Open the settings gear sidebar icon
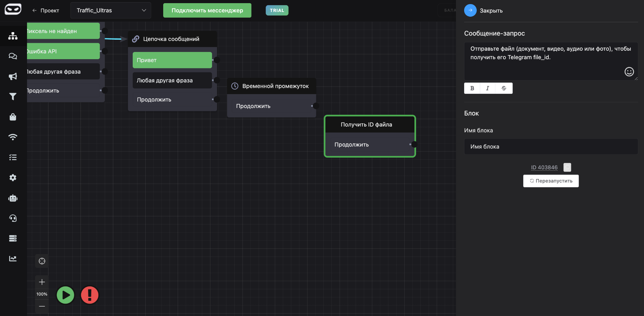The width and height of the screenshot is (644, 316). point(13,178)
